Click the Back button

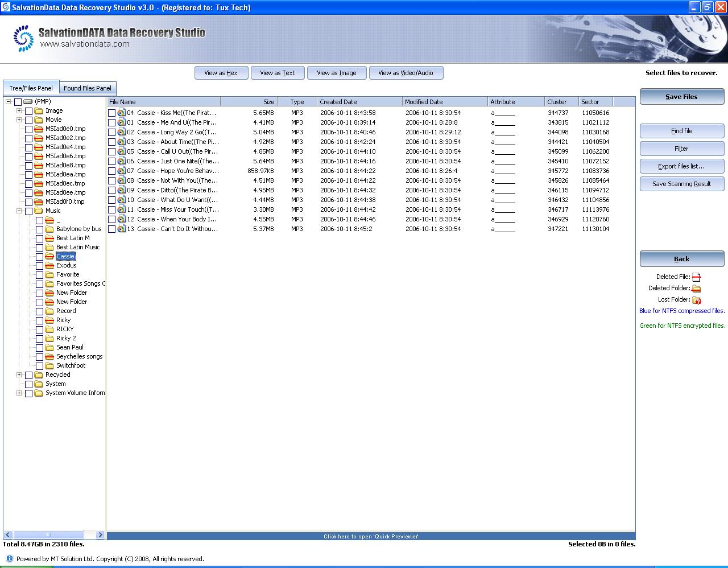pyautogui.click(x=681, y=259)
